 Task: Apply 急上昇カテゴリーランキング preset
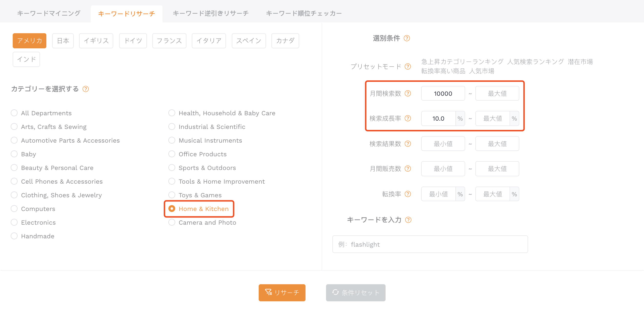(462, 62)
